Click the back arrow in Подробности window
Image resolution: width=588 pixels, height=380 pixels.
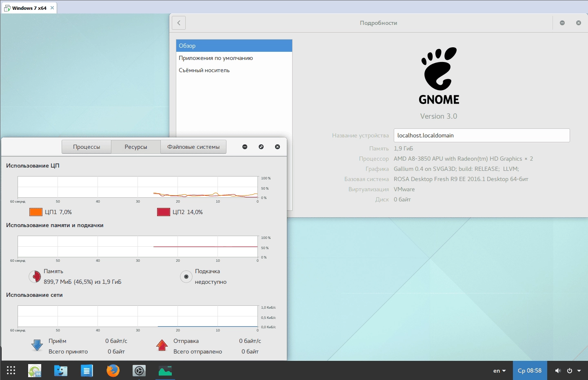click(179, 23)
